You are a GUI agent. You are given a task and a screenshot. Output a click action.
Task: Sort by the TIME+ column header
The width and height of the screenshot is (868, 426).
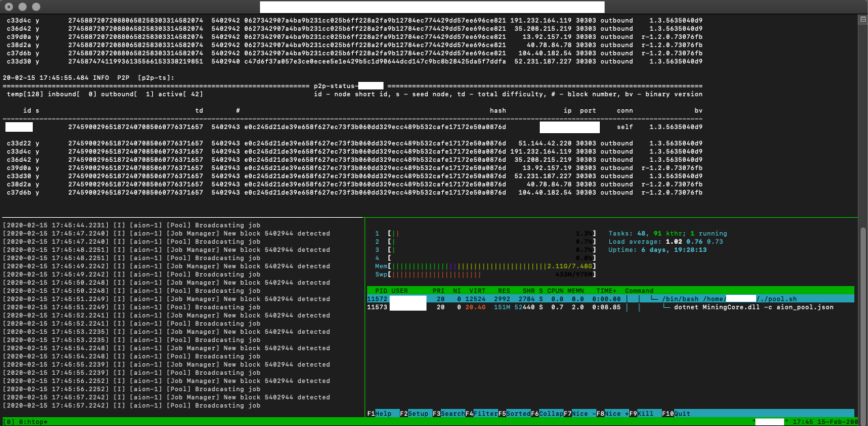(x=605, y=291)
